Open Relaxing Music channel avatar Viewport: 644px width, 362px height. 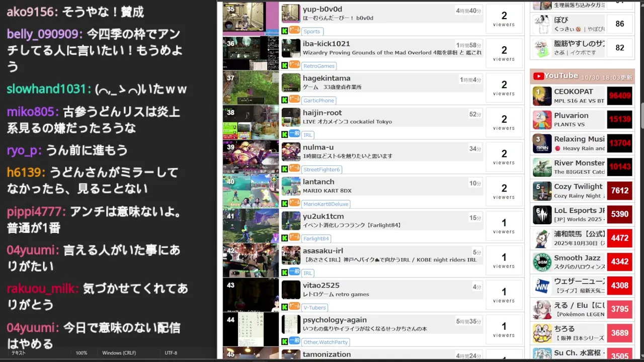point(542,143)
